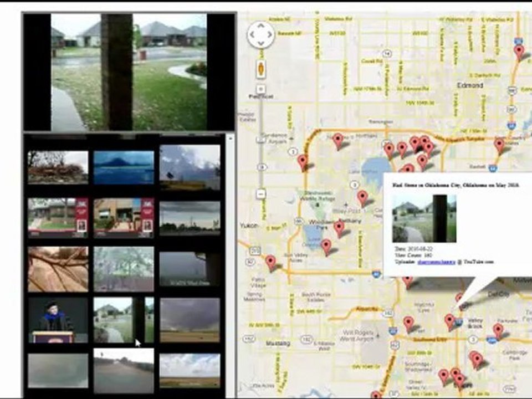Open the brick house thumbnail in the middle column

tap(124, 217)
